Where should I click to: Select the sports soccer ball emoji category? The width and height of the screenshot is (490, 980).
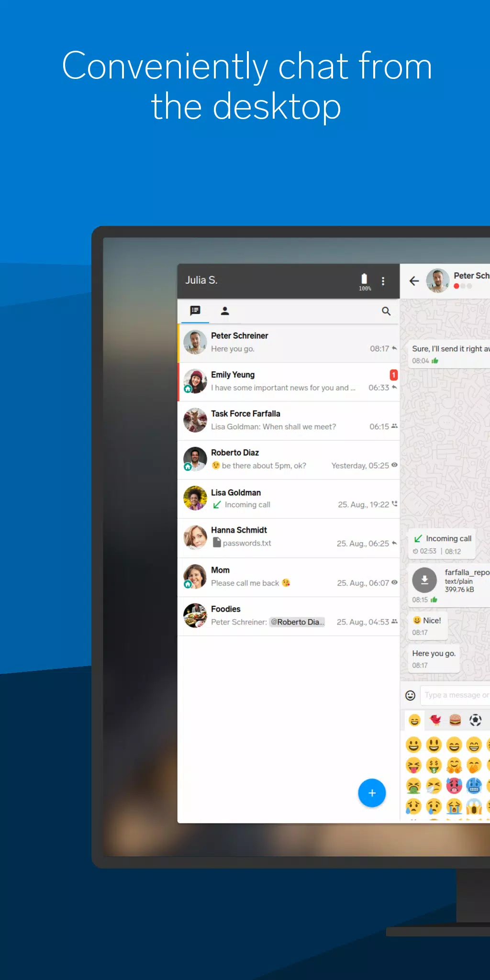click(x=475, y=720)
